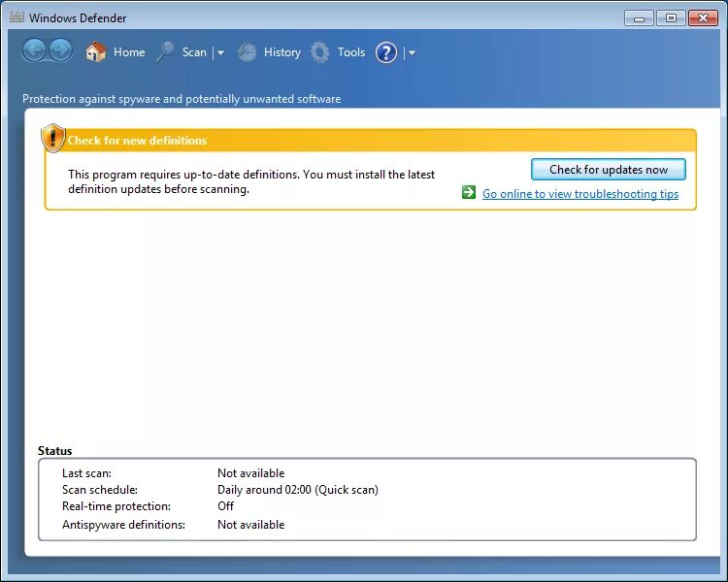Click the History clock icon
The width and height of the screenshot is (728, 582).
(x=247, y=52)
